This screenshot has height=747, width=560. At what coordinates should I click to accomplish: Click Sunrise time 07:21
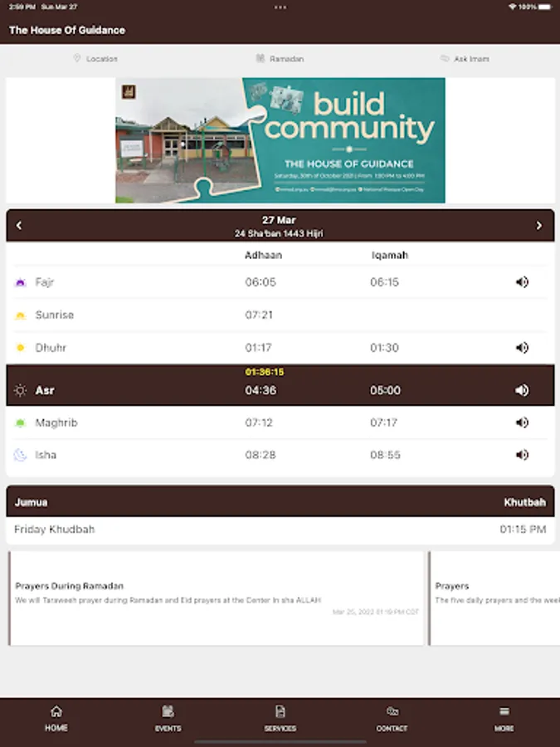click(x=259, y=315)
